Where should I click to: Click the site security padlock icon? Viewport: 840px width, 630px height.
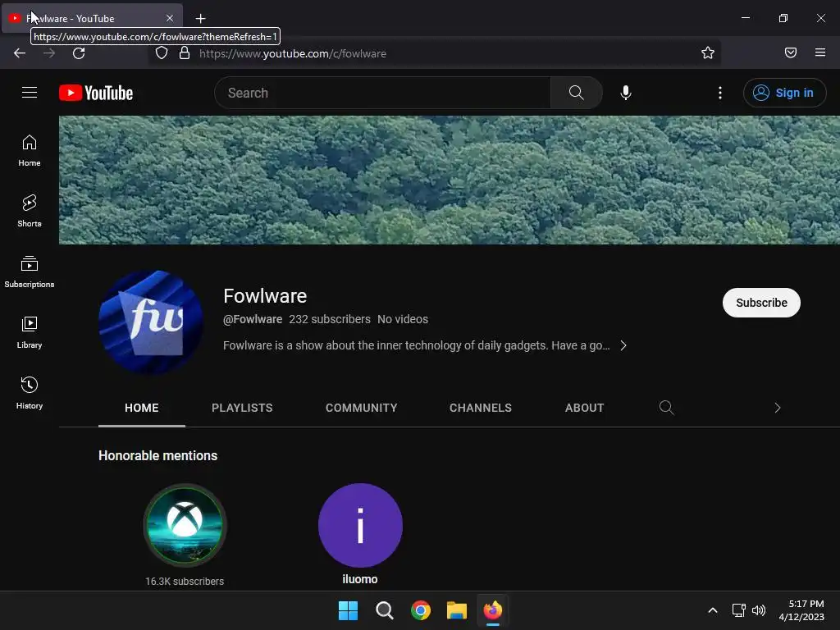click(x=185, y=52)
